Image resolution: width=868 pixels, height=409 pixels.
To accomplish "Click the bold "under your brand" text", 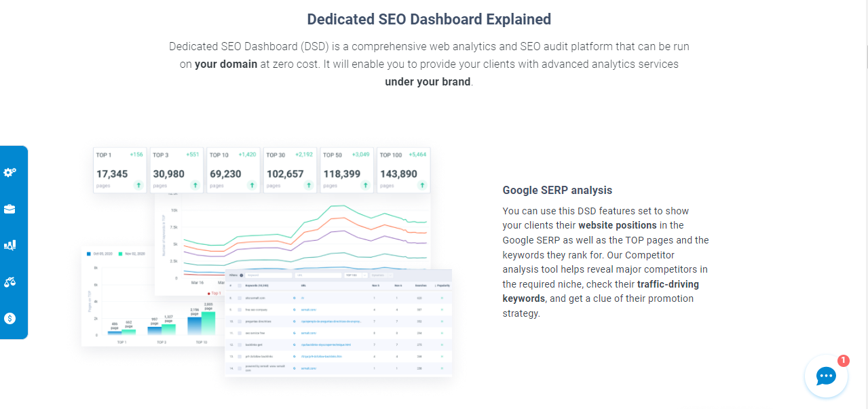I will pos(428,81).
